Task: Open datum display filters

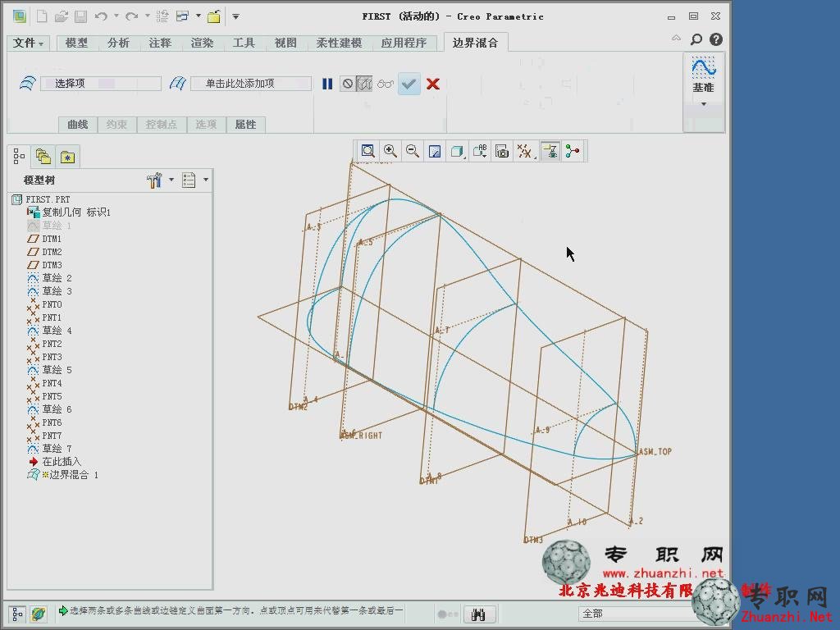Action: (x=525, y=152)
